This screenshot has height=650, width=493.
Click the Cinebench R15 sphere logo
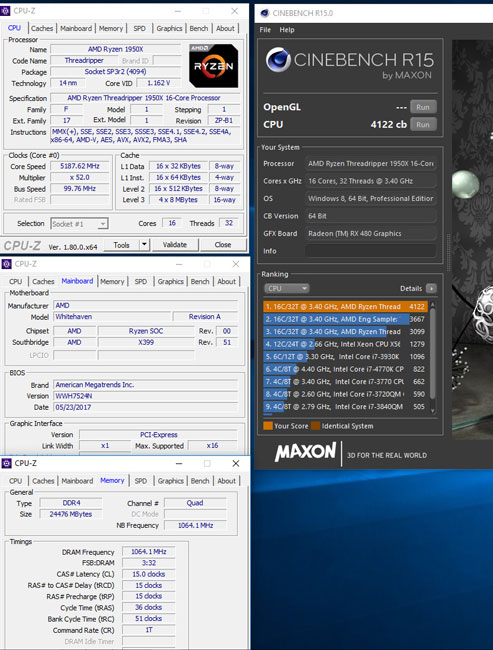278,60
